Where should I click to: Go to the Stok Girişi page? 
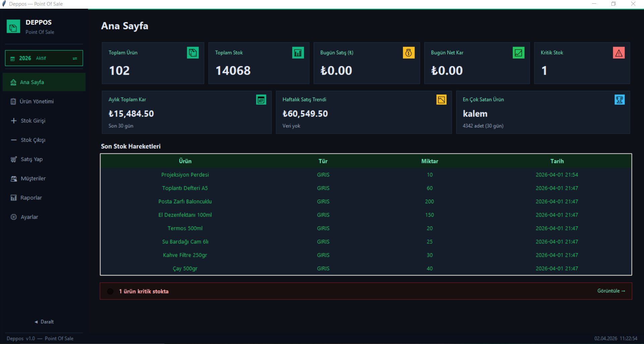tap(33, 121)
